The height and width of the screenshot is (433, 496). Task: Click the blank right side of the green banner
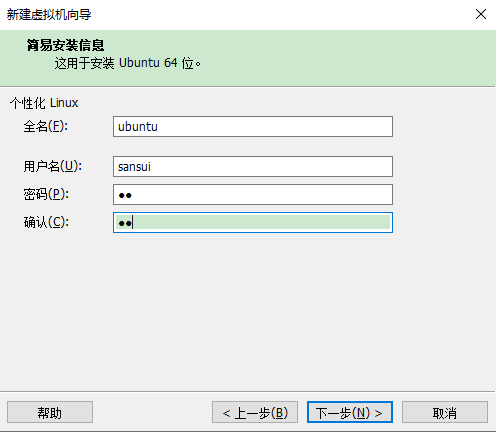367,58
